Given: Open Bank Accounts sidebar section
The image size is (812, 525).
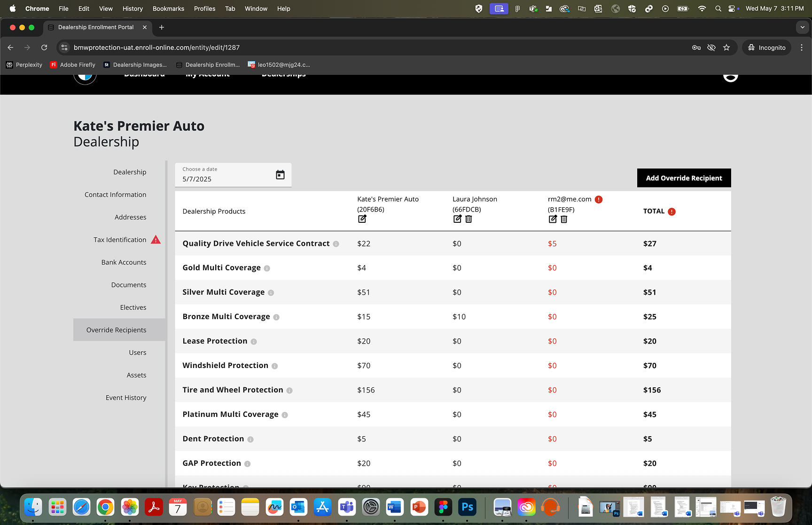Looking at the screenshot, I should click(x=124, y=262).
